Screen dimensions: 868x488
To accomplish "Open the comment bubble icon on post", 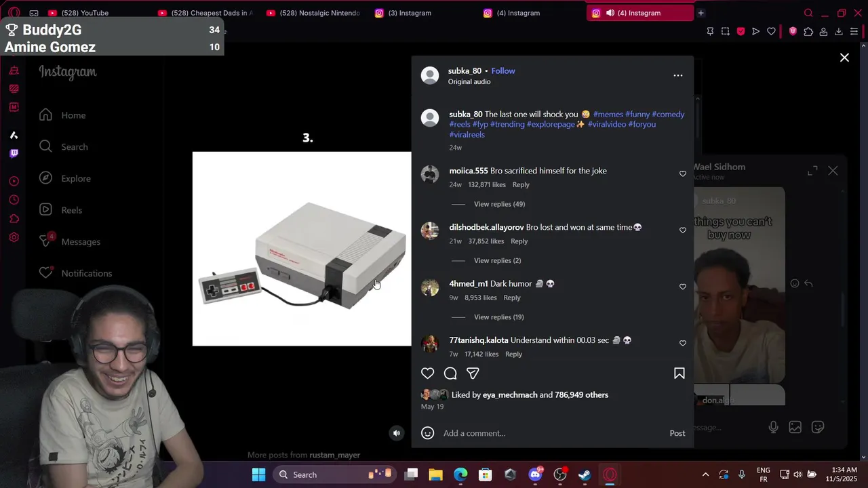I will 450,373.
